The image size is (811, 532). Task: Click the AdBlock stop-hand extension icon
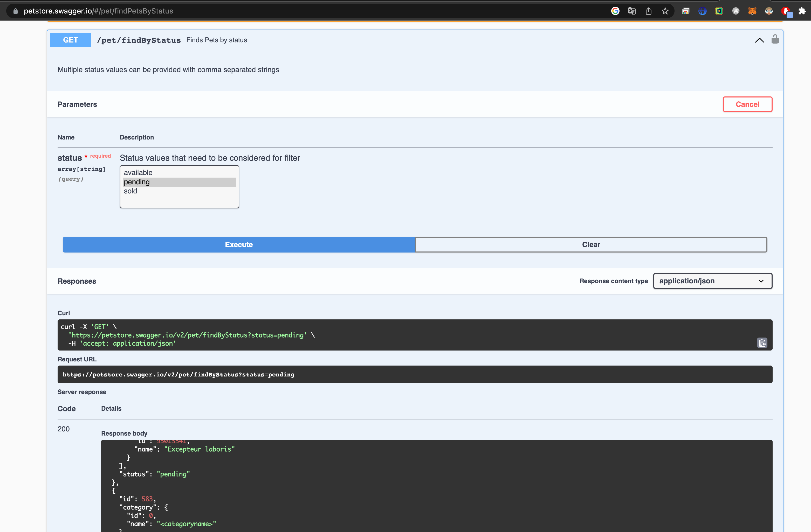[786, 11]
